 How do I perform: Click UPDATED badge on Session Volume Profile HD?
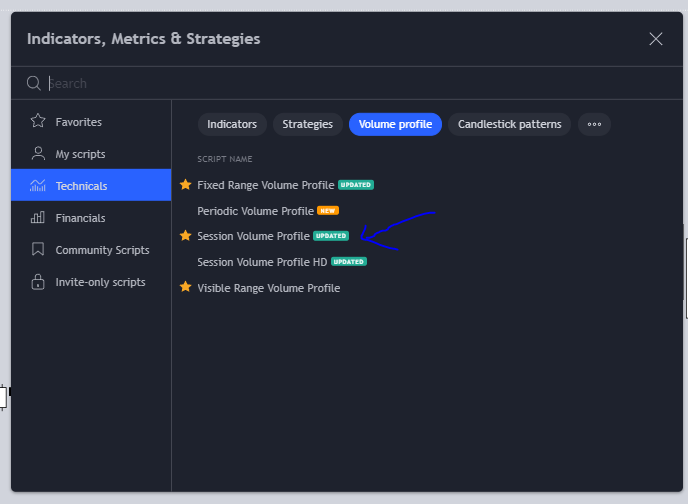pos(348,261)
